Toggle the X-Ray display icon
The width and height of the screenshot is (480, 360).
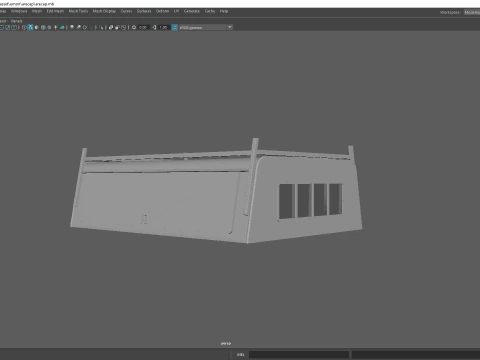pyautogui.click(x=111, y=27)
